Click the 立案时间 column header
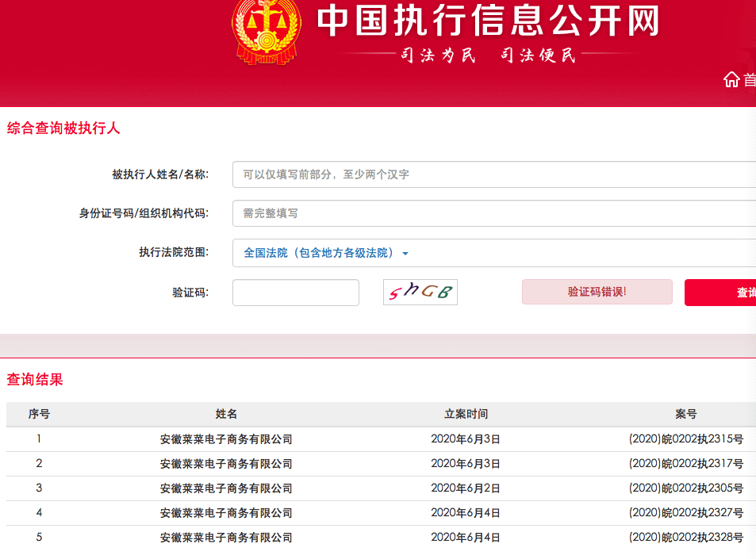 [466, 414]
